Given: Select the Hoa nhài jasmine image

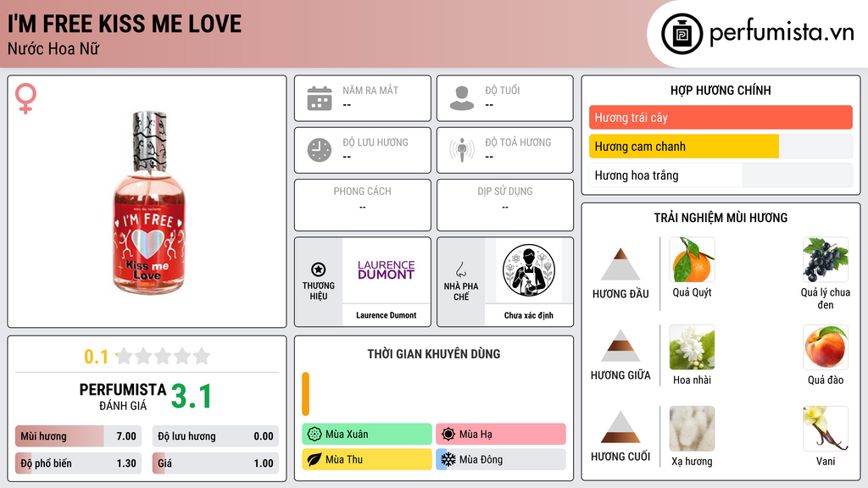Looking at the screenshot, I should tap(692, 347).
